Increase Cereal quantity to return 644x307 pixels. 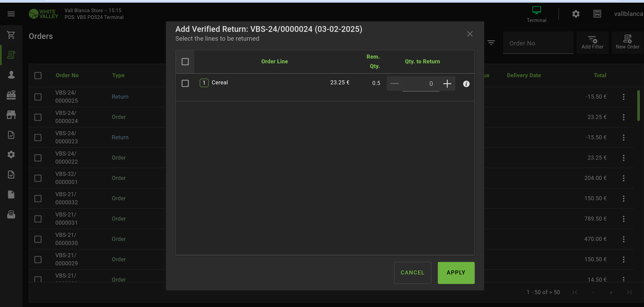(x=447, y=84)
